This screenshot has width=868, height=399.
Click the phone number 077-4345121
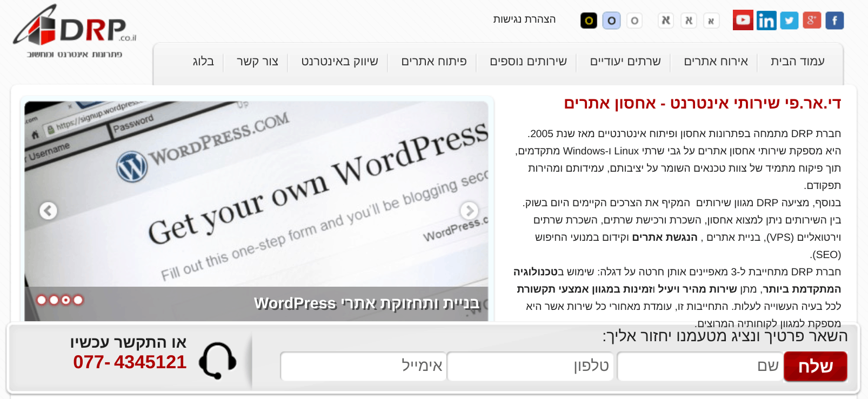[130, 362]
